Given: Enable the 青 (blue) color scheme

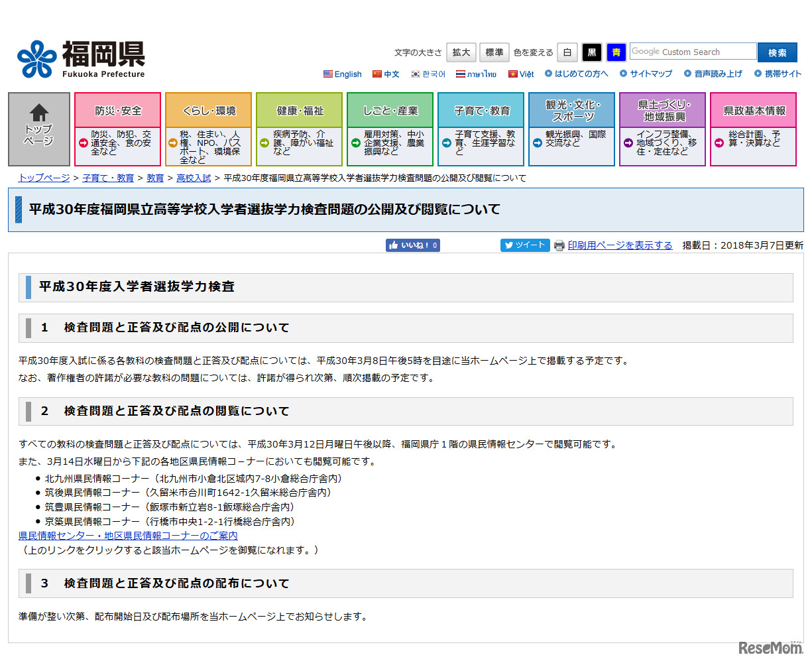Looking at the screenshot, I should (x=616, y=52).
